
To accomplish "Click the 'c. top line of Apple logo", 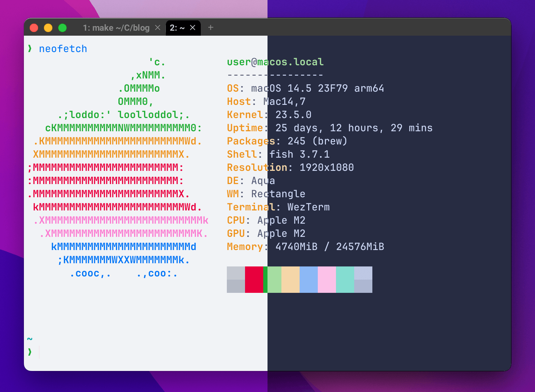I will point(157,62).
